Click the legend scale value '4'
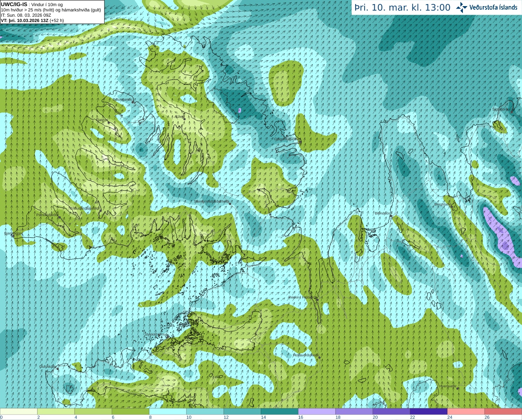This screenshot has width=522, height=420. coord(76,417)
